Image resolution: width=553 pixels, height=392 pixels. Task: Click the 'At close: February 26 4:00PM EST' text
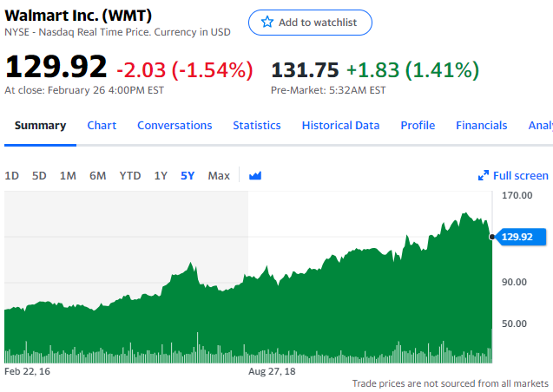pos(84,90)
